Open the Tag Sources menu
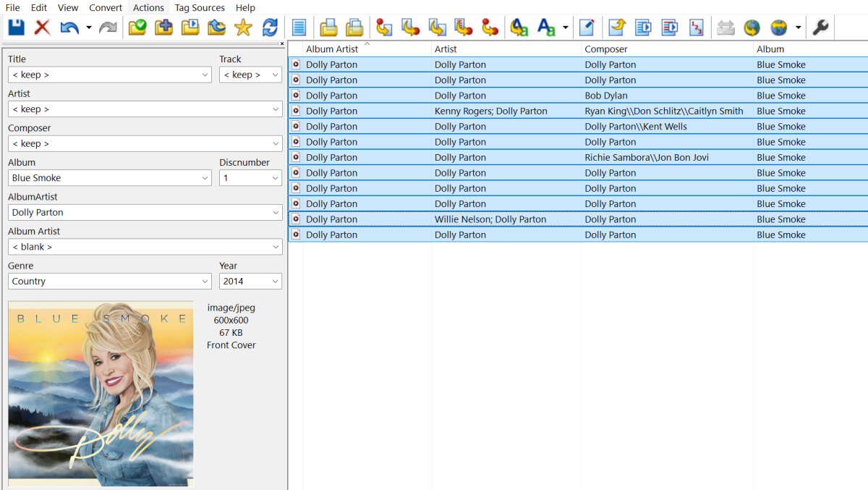This screenshot has height=490, width=868. pyautogui.click(x=200, y=7)
